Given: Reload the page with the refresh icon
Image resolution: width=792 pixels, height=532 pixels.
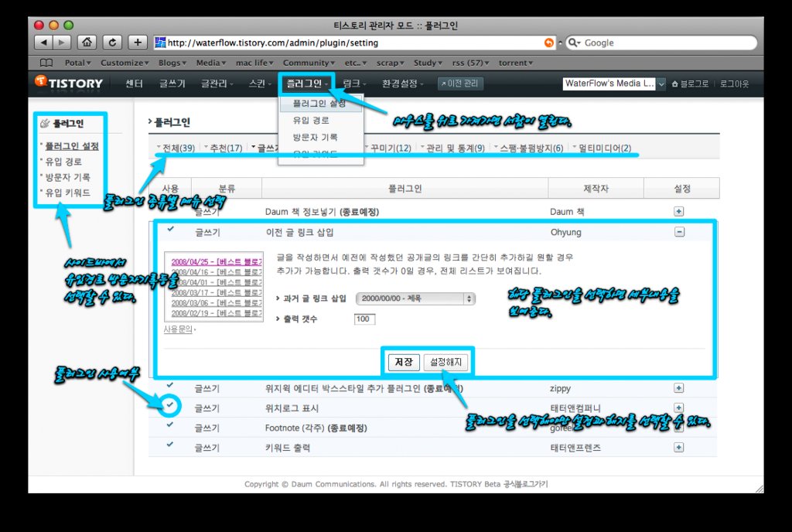Looking at the screenshot, I should (112, 43).
